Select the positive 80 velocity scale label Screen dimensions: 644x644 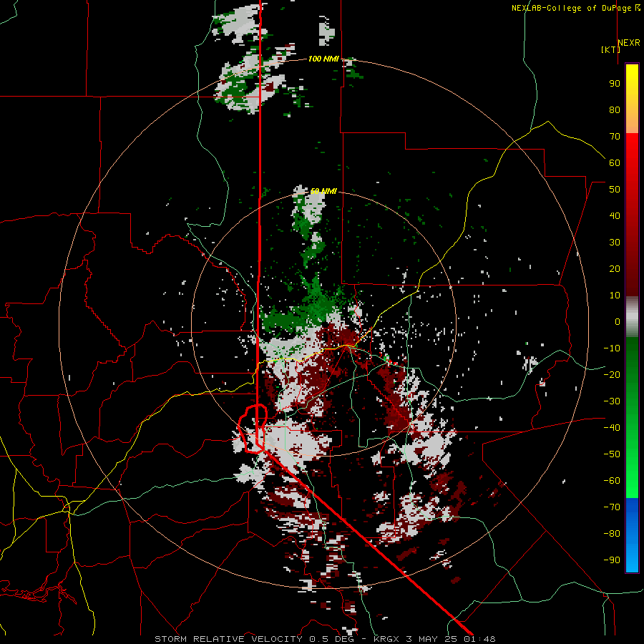(615, 109)
